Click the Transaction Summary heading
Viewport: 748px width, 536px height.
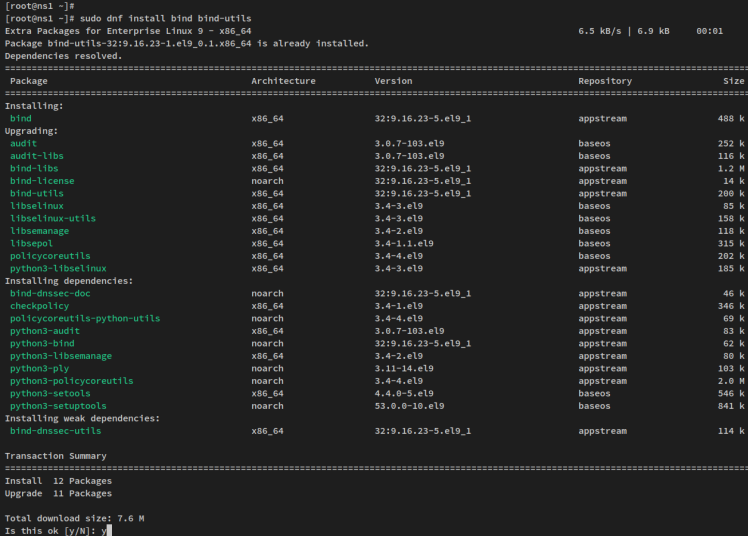coord(55,456)
